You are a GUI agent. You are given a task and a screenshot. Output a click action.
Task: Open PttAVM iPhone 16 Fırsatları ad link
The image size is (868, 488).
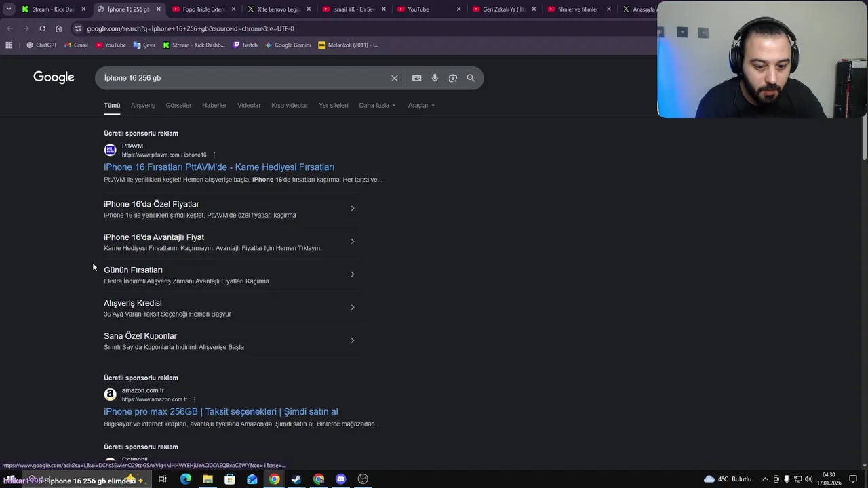[x=219, y=167]
